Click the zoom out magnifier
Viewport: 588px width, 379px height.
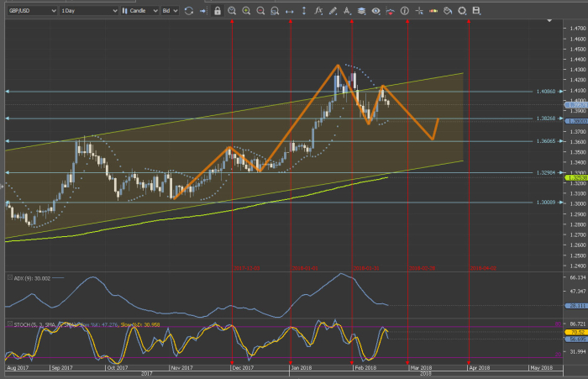click(x=260, y=11)
